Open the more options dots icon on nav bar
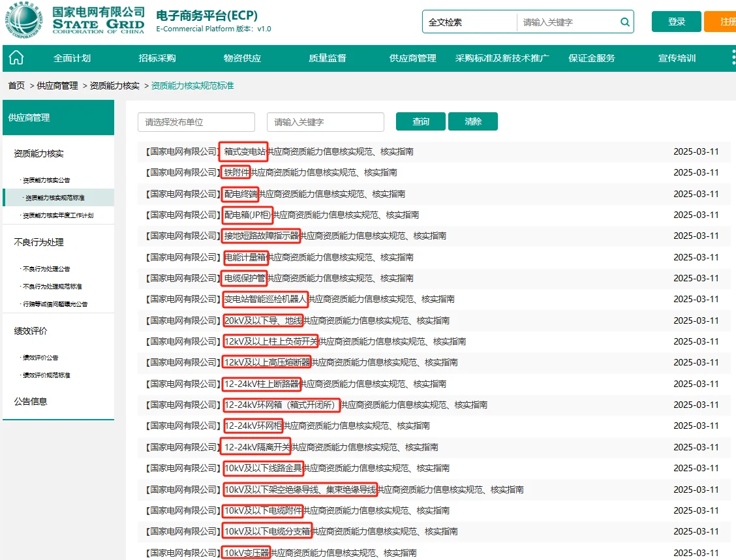 click(x=732, y=57)
